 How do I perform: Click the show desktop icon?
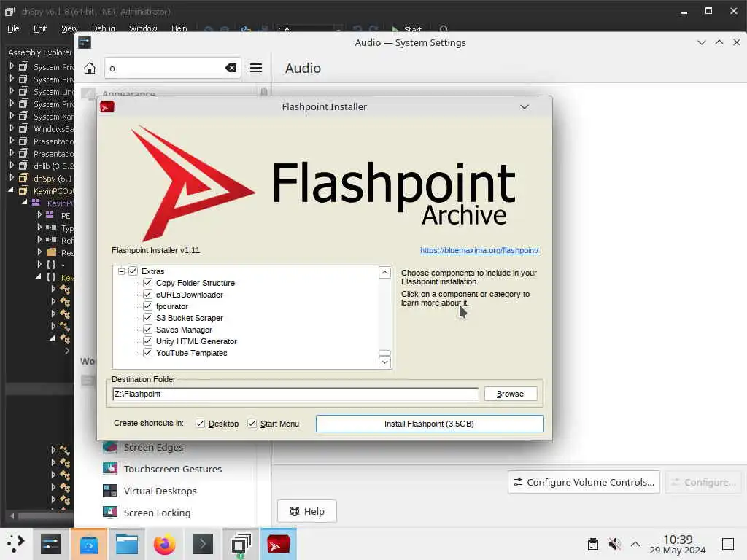click(727, 544)
